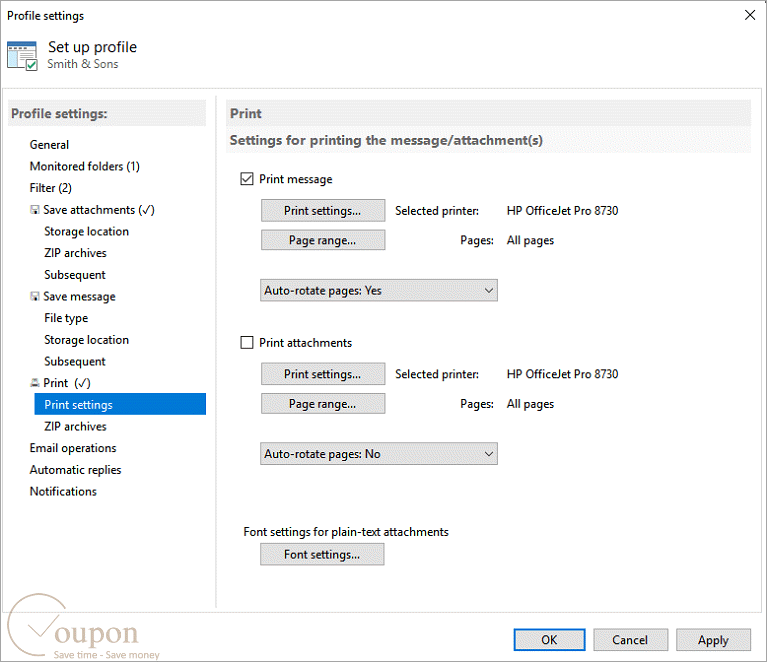Screen dimensions: 767x662
Task: Open Automatic replies settings
Action: click(x=75, y=470)
